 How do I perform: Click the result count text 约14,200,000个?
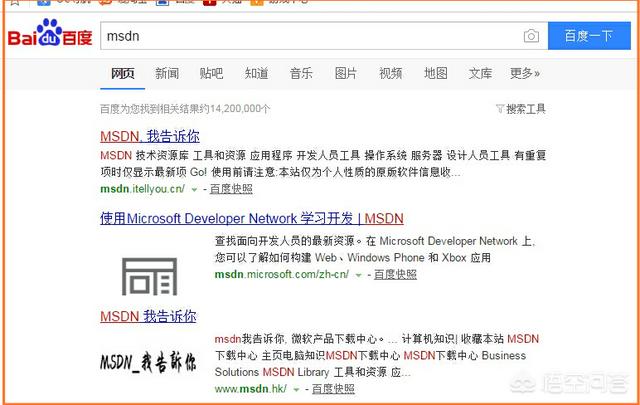tap(233, 109)
